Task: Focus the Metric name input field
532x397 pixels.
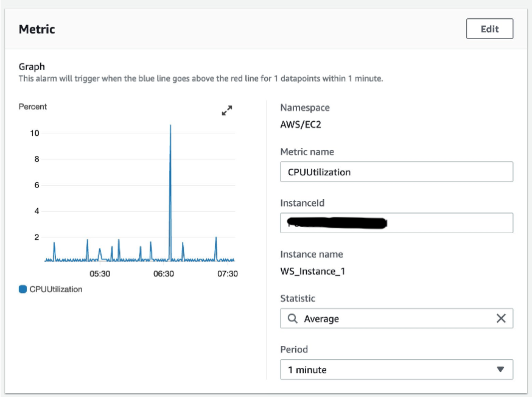Action: pos(396,172)
